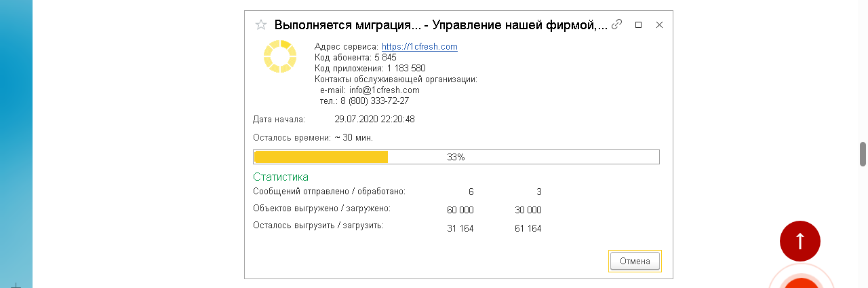
Task: Click the application code value 1 183 580
Action: (x=406, y=68)
